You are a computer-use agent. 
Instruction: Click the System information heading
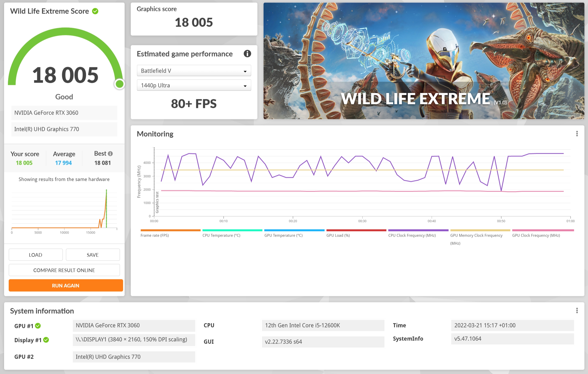[42, 311]
